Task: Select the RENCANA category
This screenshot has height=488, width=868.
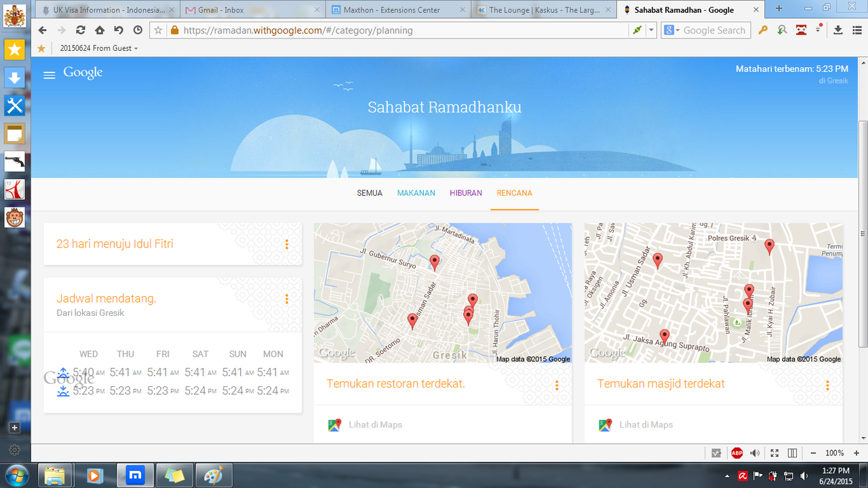Action: pyautogui.click(x=515, y=193)
